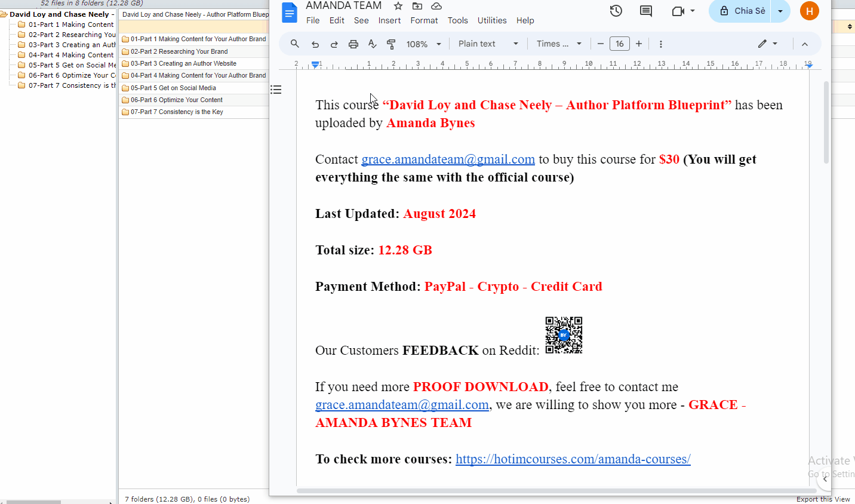Screen dimensions: 855x504
Task: Click the document vertical scrollbar
Action: click(826, 122)
